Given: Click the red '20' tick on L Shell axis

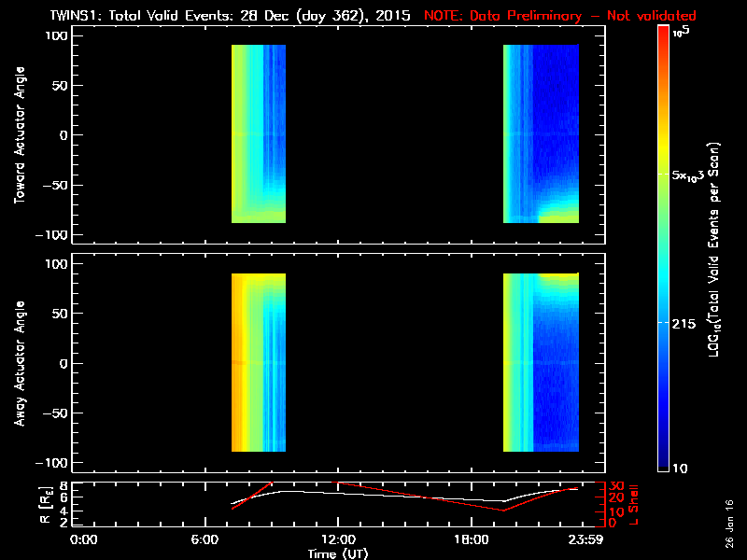Looking at the screenshot, I should click(x=616, y=498).
